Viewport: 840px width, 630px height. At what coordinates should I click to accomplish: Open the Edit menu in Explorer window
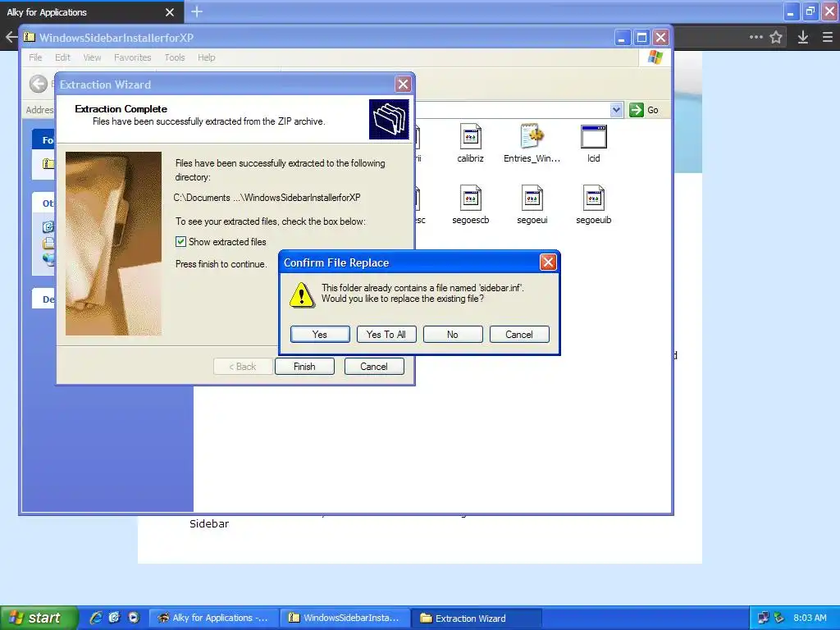62,57
